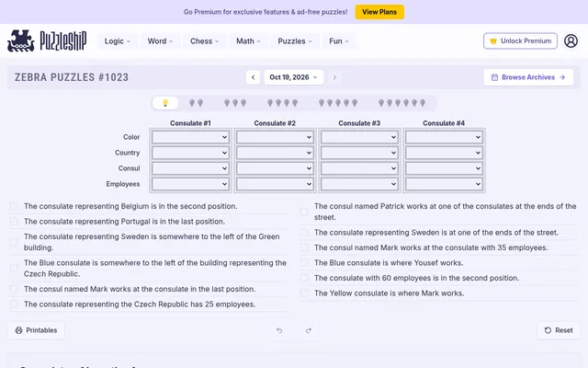Open the Puzzles menu

click(295, 41)
